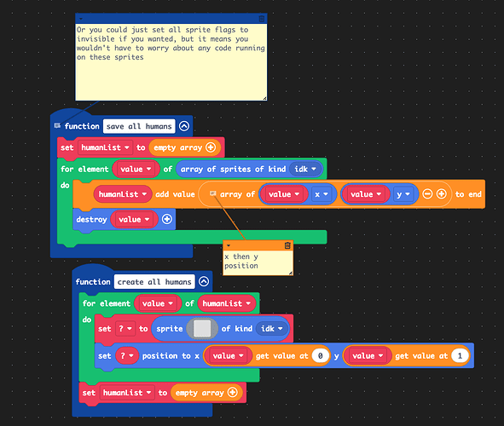Open value dropdown before 'get value at 0'

(x=228, y=356)
